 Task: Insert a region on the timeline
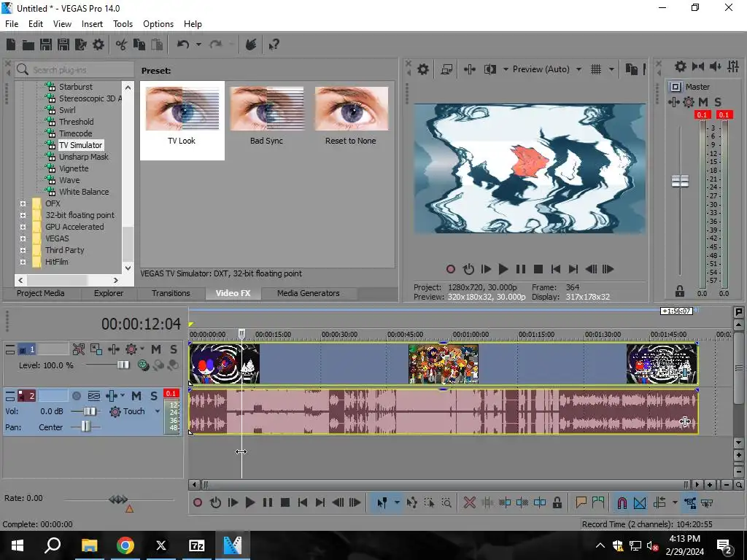(x=598, y=502)
